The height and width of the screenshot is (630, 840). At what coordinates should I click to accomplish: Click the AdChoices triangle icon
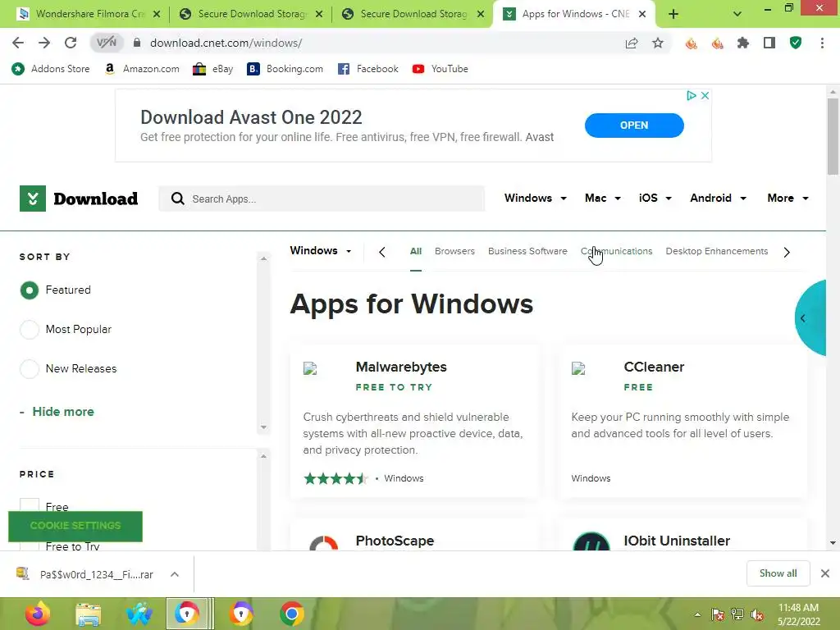(691, 95)
